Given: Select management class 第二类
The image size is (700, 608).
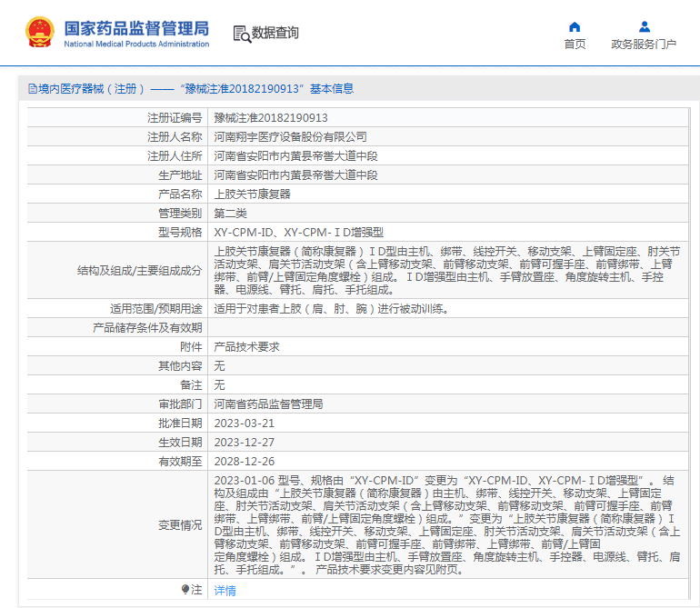Looking at the screenshot, I should click(230, 214).
